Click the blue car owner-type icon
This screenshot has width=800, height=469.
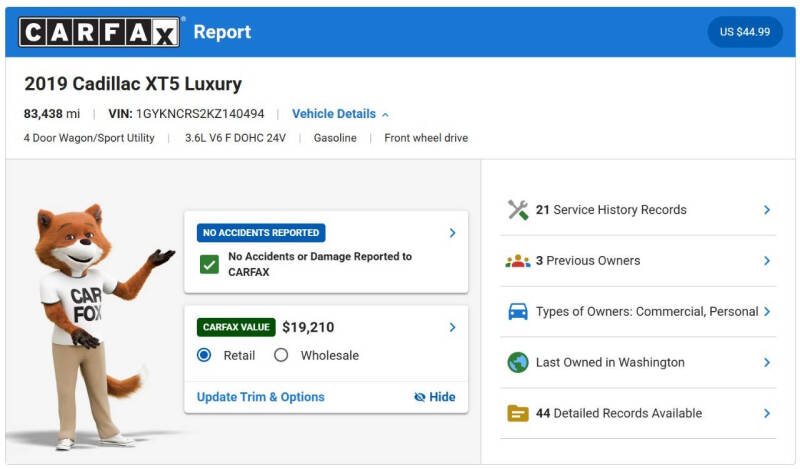pyautogui.click(x=518, y=311)
